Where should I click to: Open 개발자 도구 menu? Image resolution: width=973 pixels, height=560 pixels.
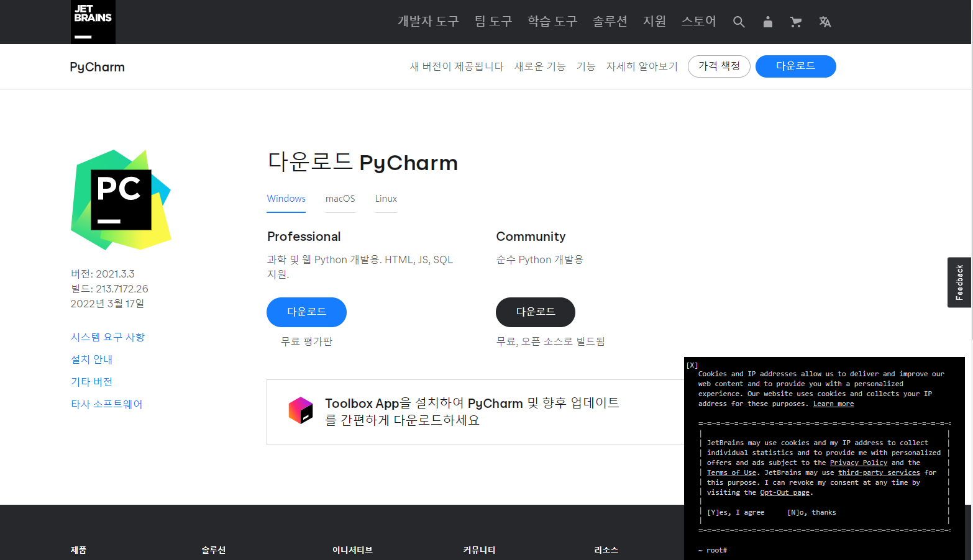pyautogui.click(x=428, y=21)
